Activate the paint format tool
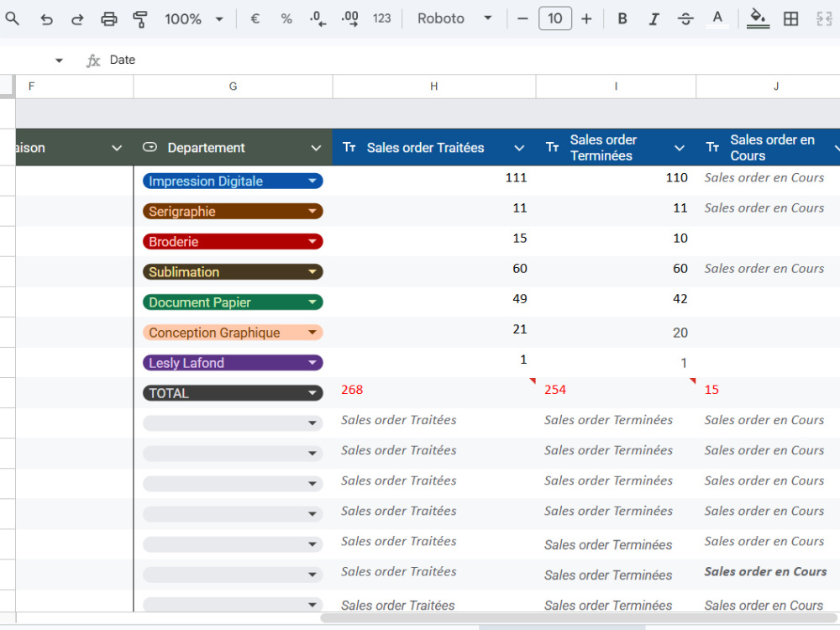Viewport: 840px width, 630px height. coord(139,19)
